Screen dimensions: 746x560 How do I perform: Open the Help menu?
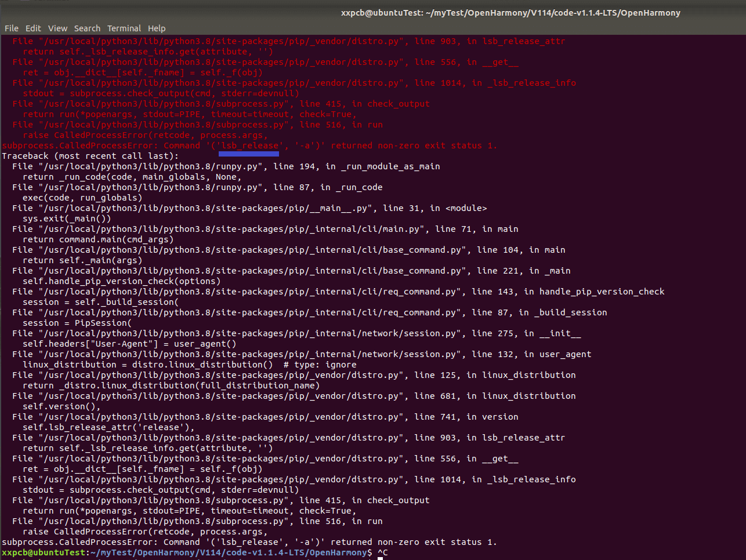pos(157,28)
